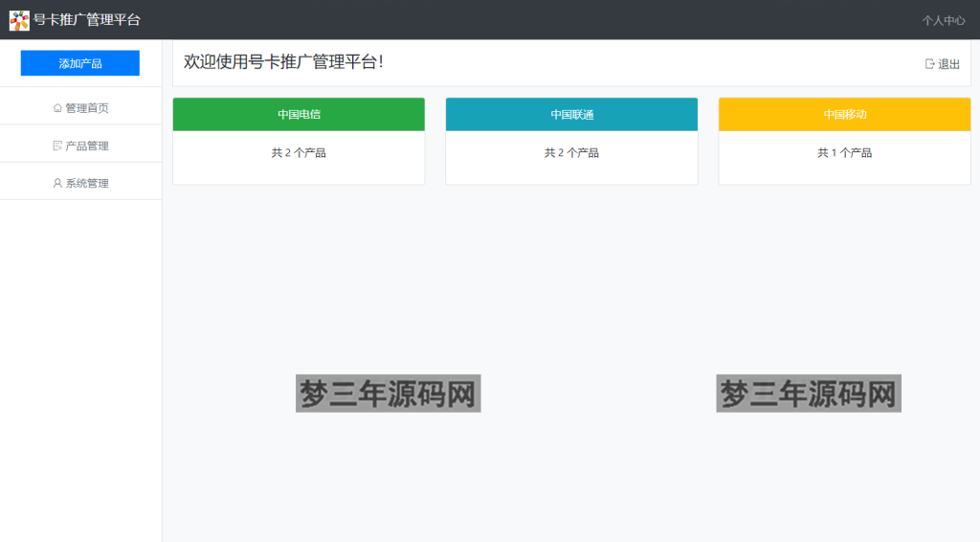Click the 添加产品 button
The height and width of the screenshot is (542, 980).
(x=80, y=63)
